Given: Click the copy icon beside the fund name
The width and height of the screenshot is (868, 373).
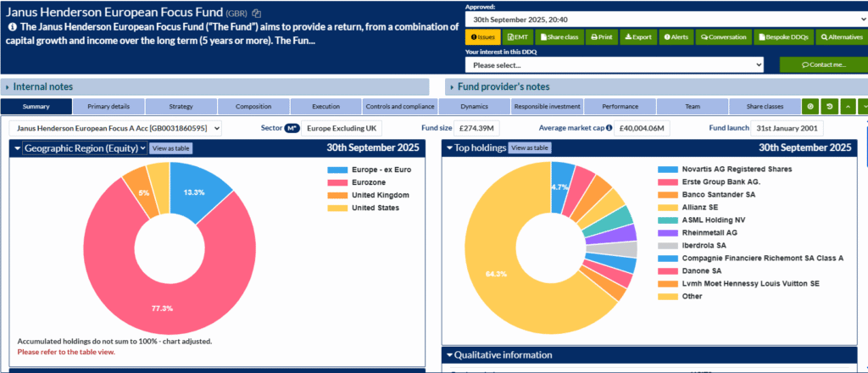Looking at the screenshot, I should [x=257, y=14].
